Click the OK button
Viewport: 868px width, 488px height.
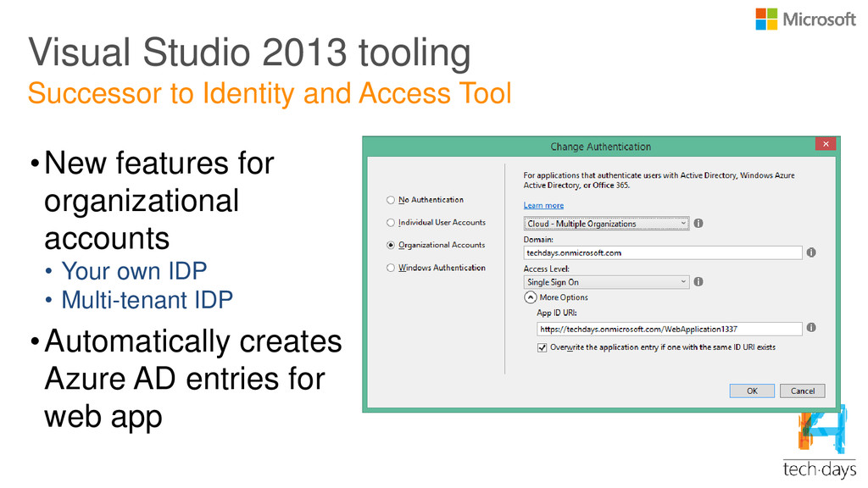752,391
